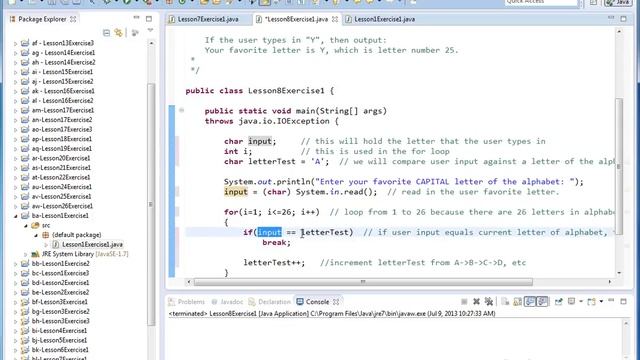Minimize the Console view
The width and height of the screenshot is (640, 360).
tap(611, 300)
